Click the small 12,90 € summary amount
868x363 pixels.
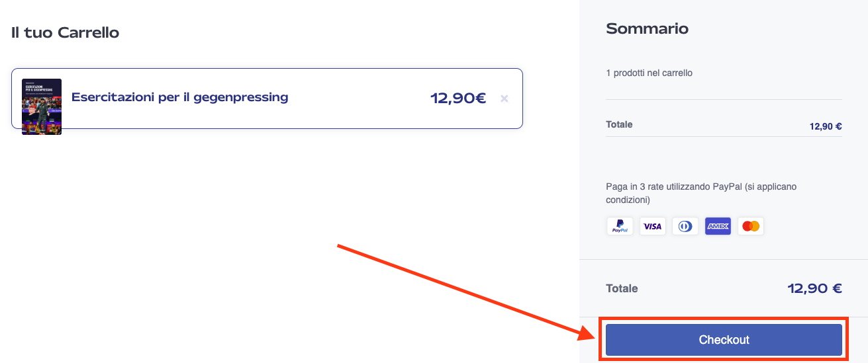(x=826, y=126)
